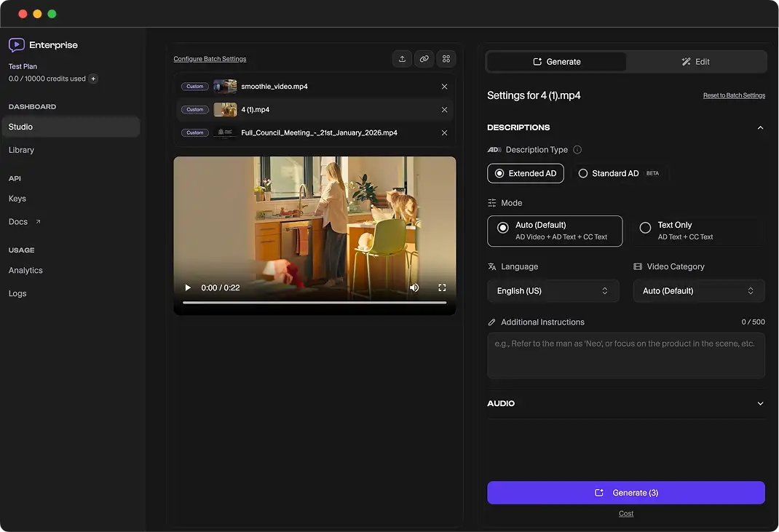Click the fullscreen icon in the video player

[x=442, y=287]
